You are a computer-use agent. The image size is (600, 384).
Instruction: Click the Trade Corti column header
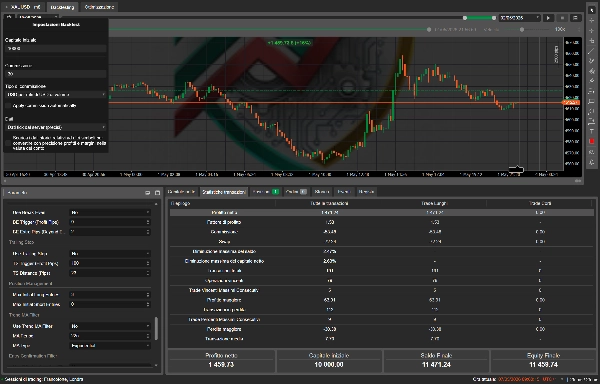540,203
